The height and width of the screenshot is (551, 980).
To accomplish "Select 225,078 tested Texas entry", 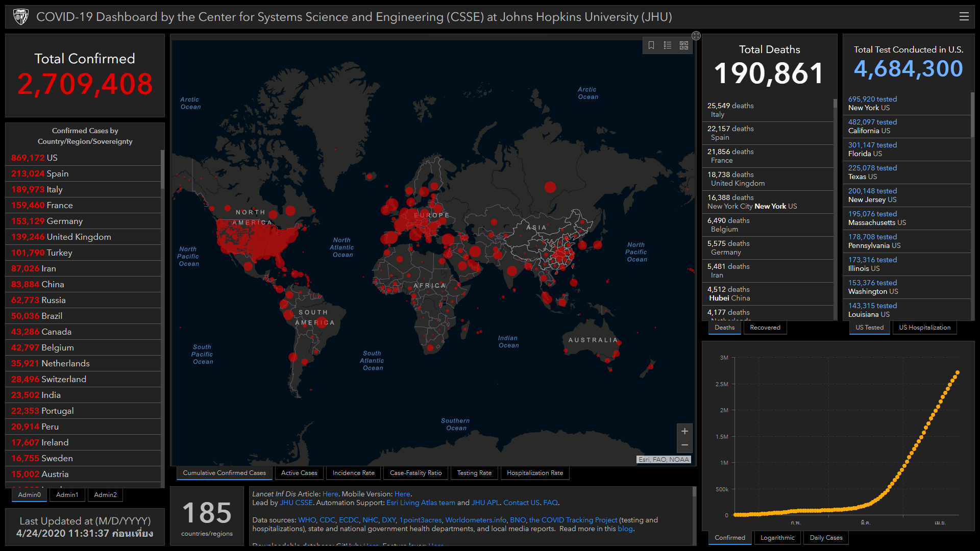I will [907, 172].
